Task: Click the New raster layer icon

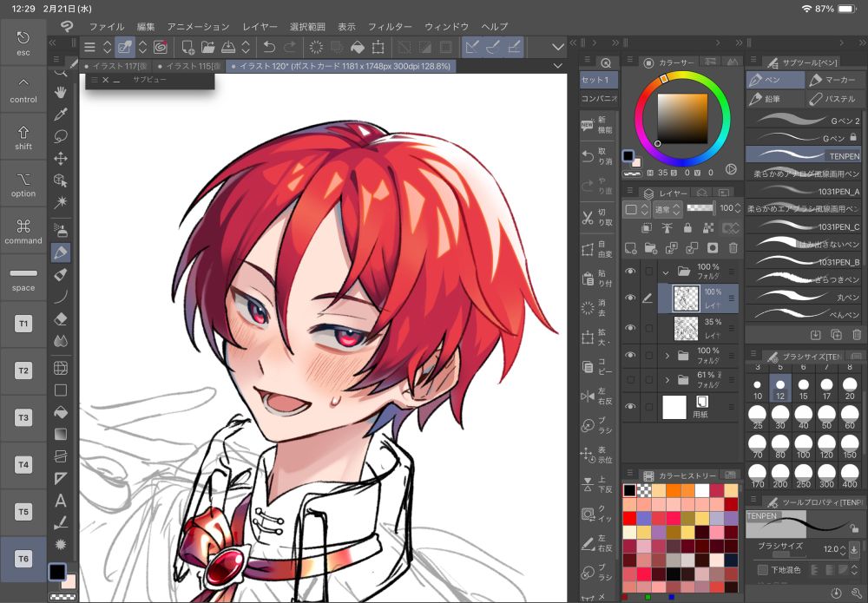Action: pyautogui.click(x=630, y=248)
